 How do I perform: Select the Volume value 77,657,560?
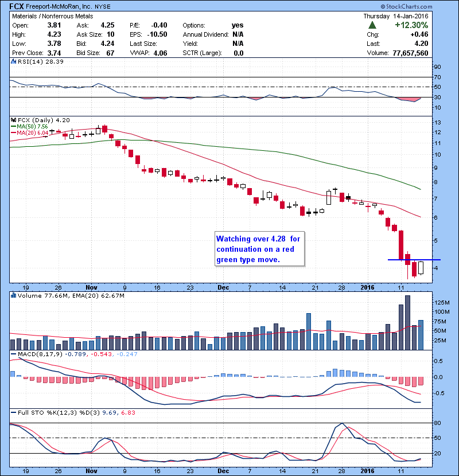coord(410,53)
